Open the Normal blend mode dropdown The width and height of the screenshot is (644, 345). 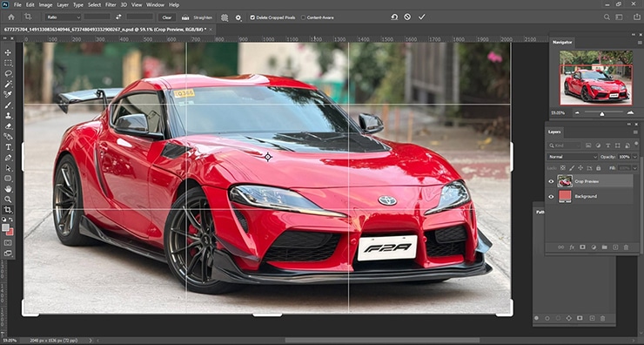[x=572, y=157]
